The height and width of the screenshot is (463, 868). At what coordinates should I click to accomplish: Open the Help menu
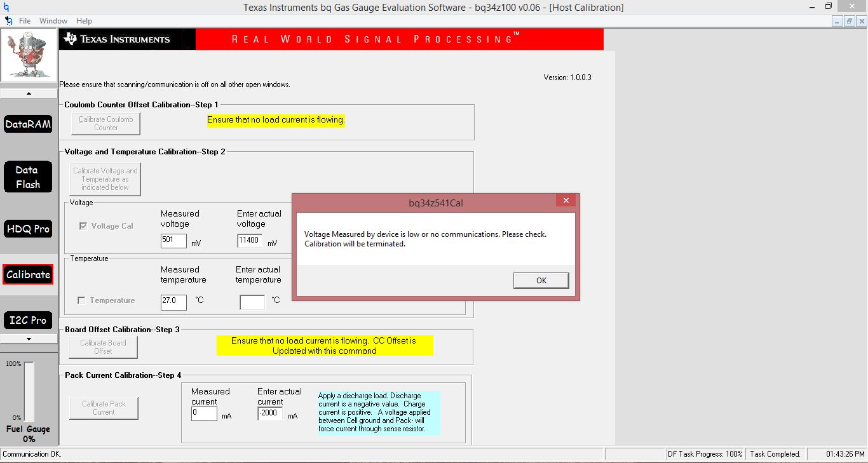click(84, 21)
